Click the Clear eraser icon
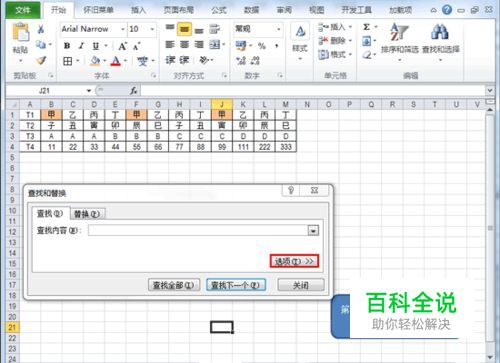 click(367, 55)
